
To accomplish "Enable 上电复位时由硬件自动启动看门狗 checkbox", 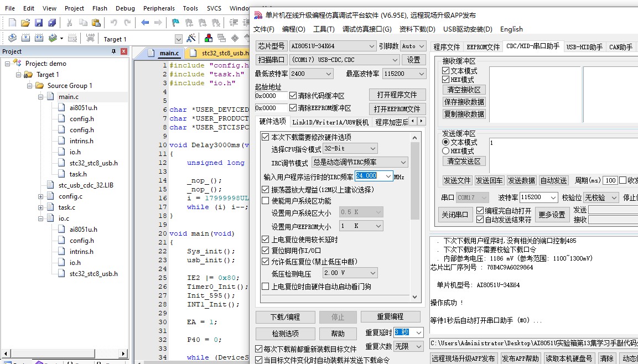I will pyautogui.click(x=265, y=287).
